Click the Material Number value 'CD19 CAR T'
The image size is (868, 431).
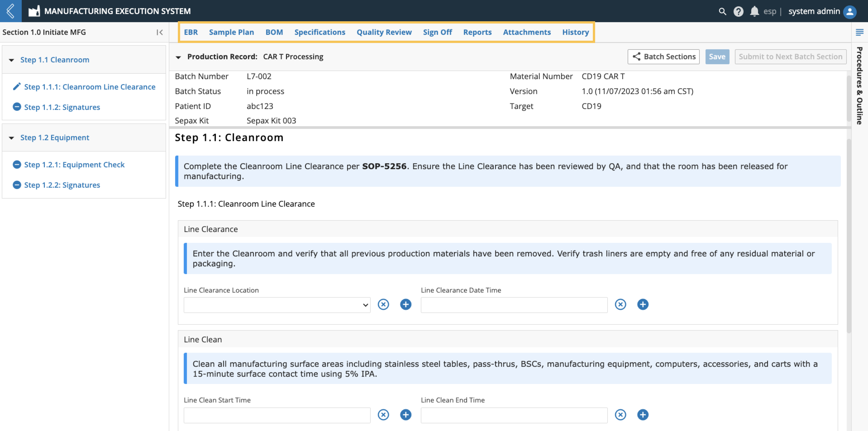point(603,76)
